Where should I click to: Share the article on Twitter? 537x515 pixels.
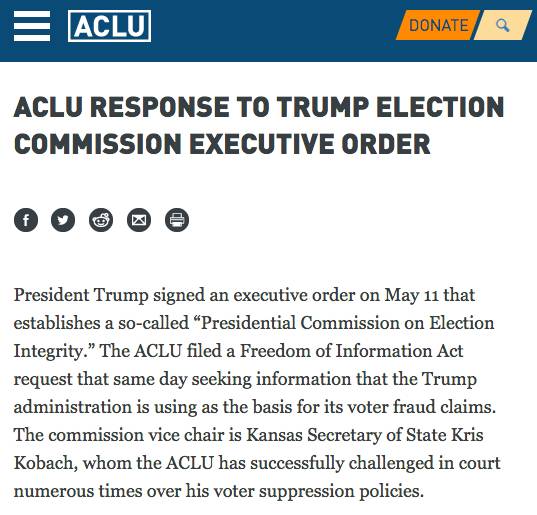(x=63, y=220)
